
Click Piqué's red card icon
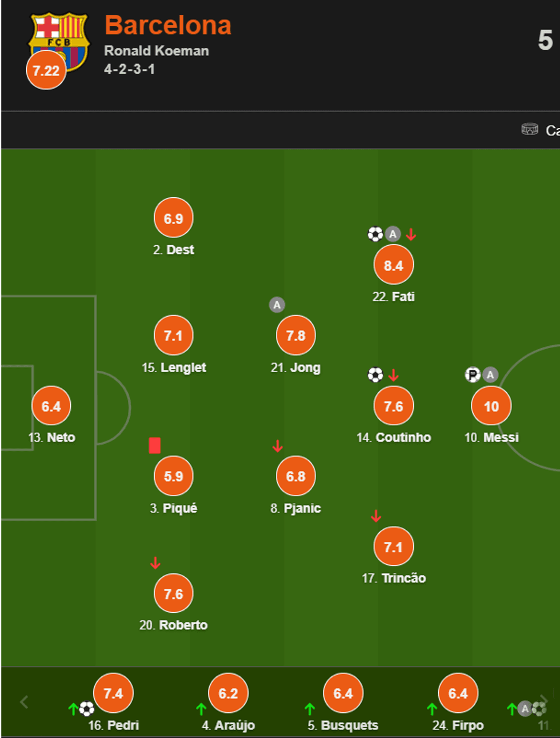pos(154,445)
